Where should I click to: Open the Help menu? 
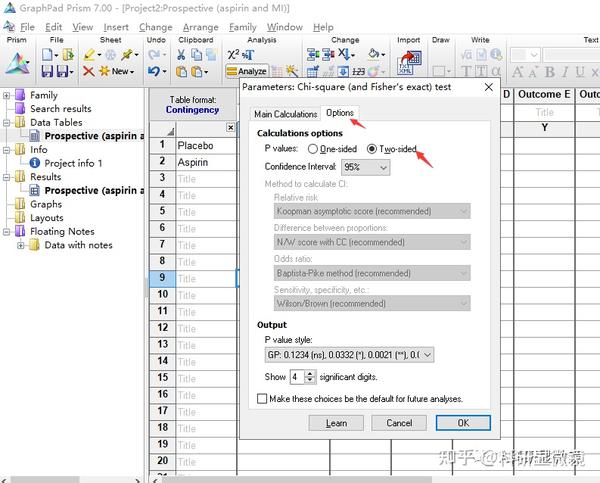(323, 27)
